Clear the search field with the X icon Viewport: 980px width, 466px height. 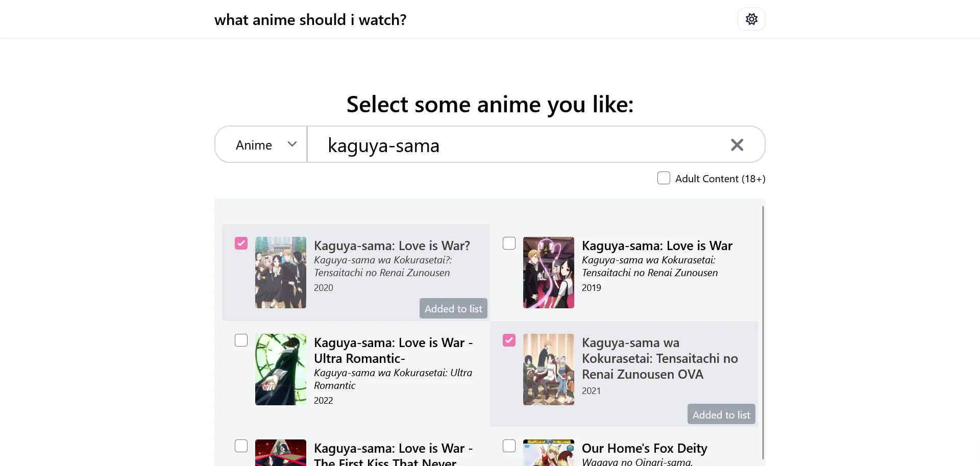click(x=737, y=145)
